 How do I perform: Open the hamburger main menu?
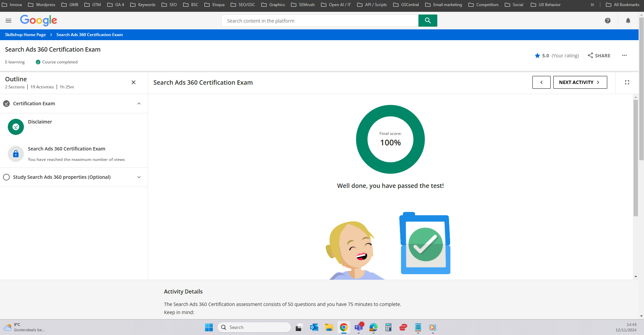tap(8, 21)
